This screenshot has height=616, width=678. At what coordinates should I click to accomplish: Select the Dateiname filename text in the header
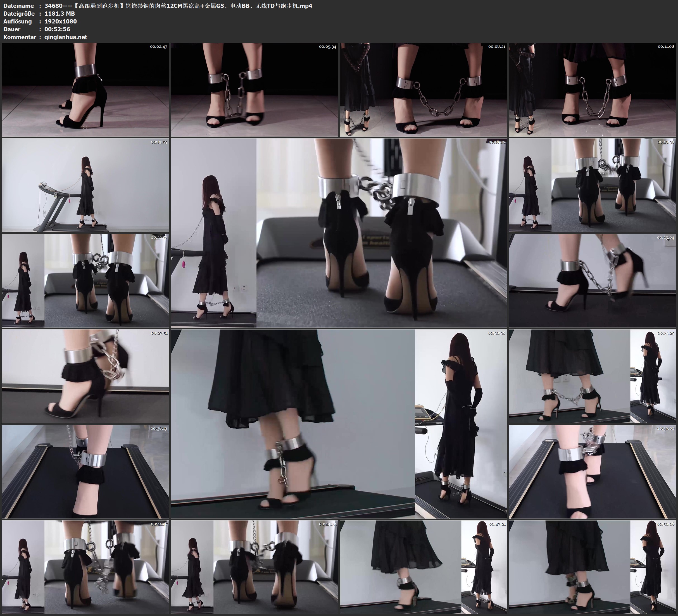(178, 6)
